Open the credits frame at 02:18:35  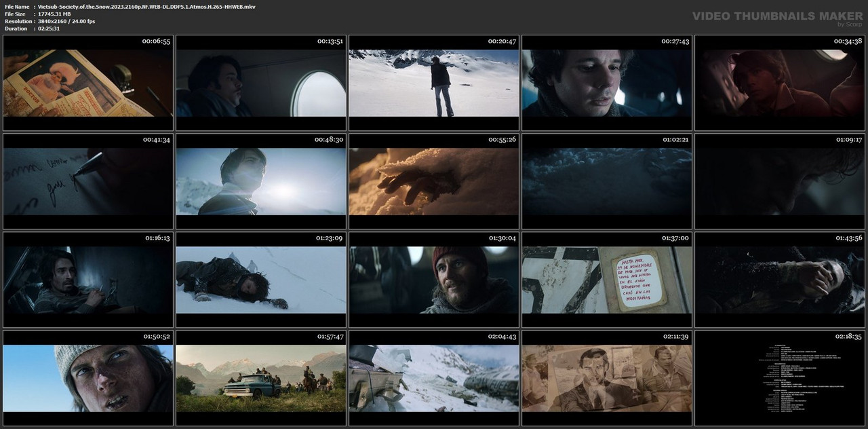(x=780, y=378)
